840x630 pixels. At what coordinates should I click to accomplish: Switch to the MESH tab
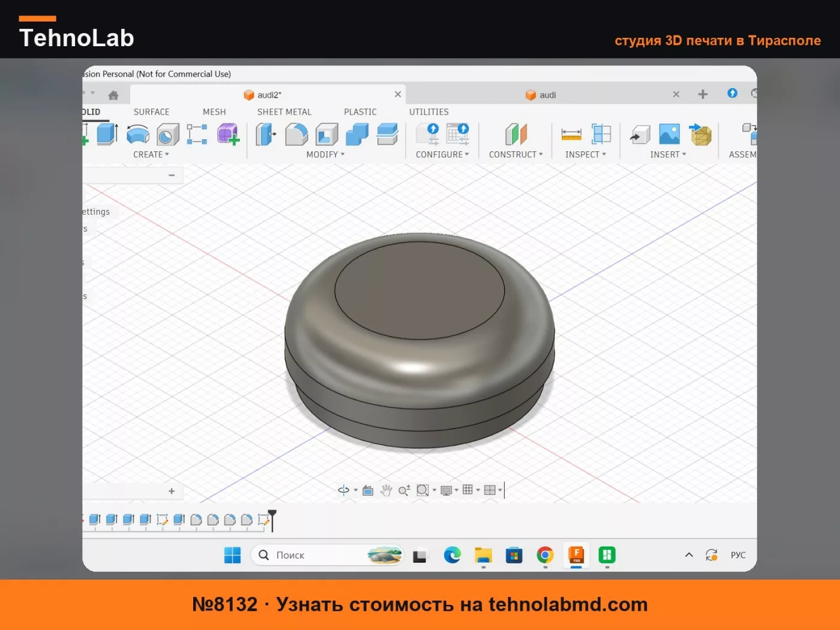click(x=214, y=112)
